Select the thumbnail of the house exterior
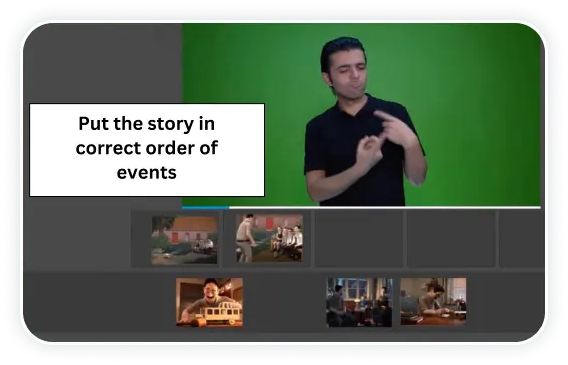Viewport: 568px width, 365px height. click(184, 240)
